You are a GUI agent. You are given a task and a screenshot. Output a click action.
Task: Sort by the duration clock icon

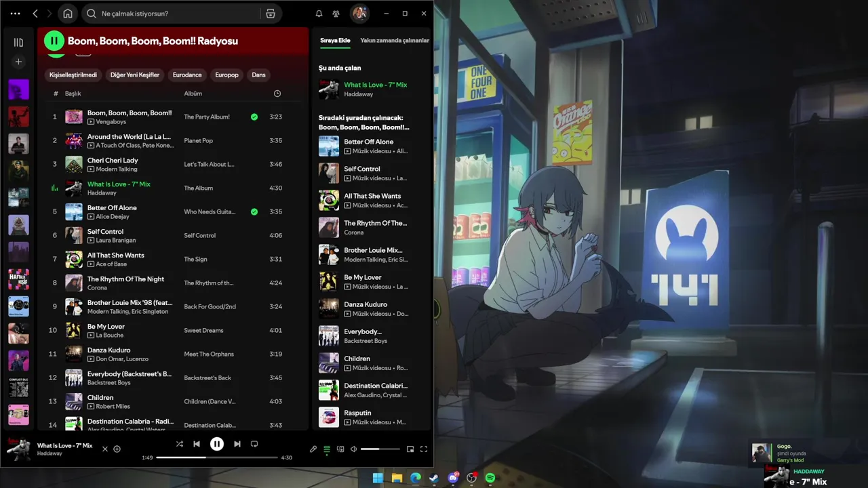[x=277, y=94]
